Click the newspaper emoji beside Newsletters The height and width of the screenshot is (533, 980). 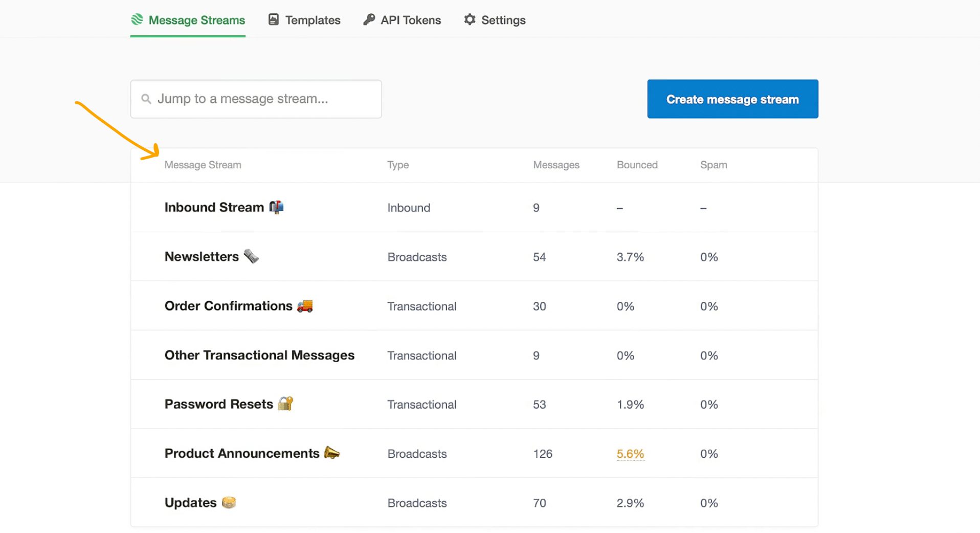[x=251, y=256]
